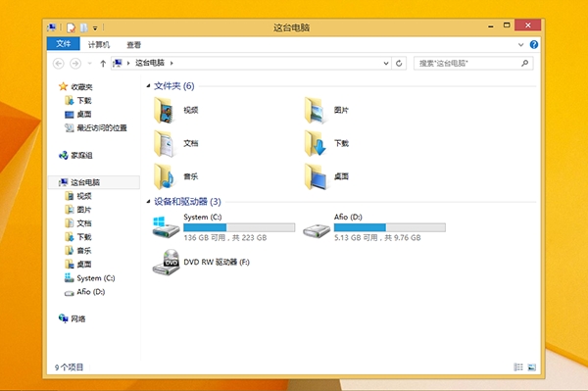The image size is (588, 391).
Task: Collapse the 文件夹 (6) group
Action: [x=148, y=86]
